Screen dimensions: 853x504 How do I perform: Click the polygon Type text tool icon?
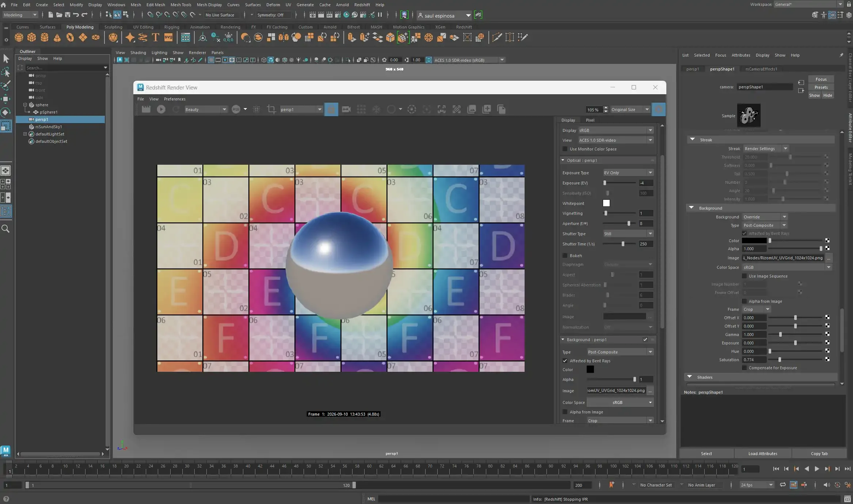pyautogui.click(x=155, y=37)
